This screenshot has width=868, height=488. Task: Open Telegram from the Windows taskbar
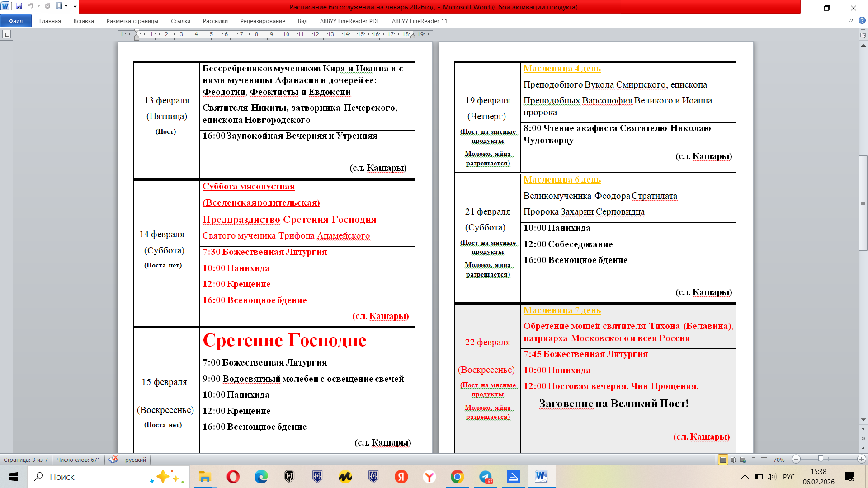coord(486,477)
